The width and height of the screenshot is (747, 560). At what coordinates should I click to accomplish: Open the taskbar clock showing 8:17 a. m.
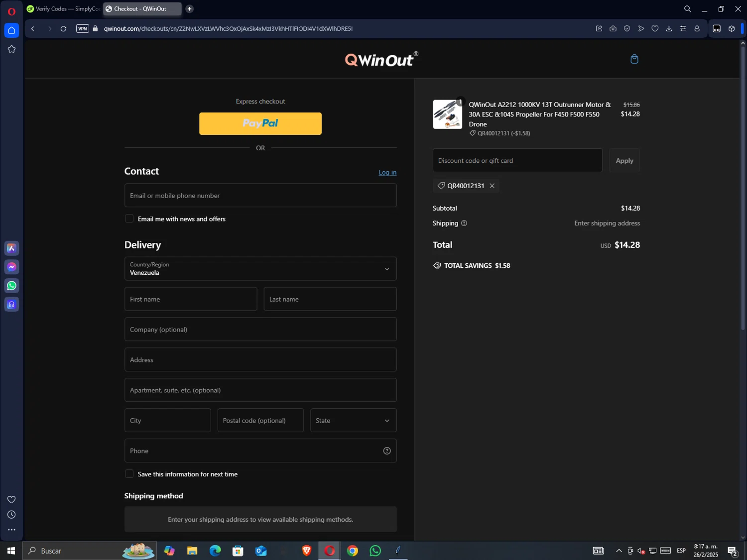(706, 551)
